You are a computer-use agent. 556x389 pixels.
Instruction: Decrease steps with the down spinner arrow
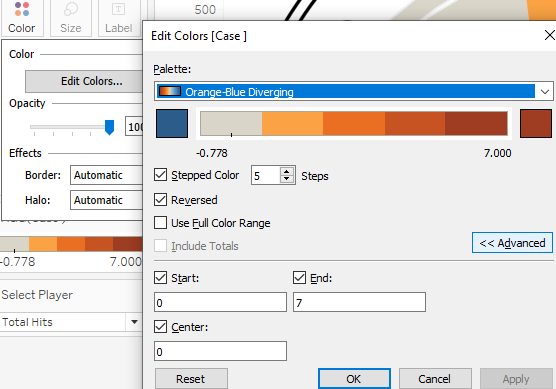coord(287,179)
